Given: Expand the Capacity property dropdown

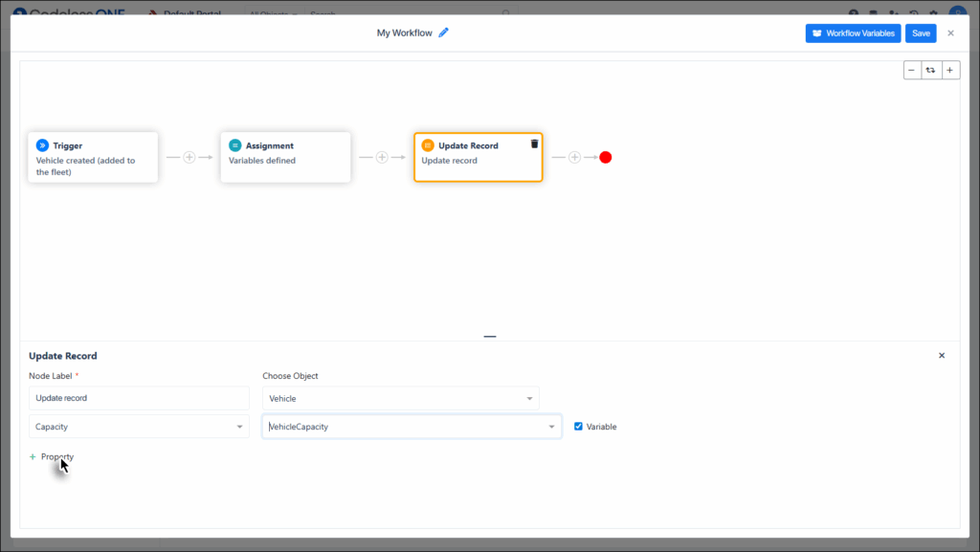Looking at the screenshot, I should click(139, 427).
